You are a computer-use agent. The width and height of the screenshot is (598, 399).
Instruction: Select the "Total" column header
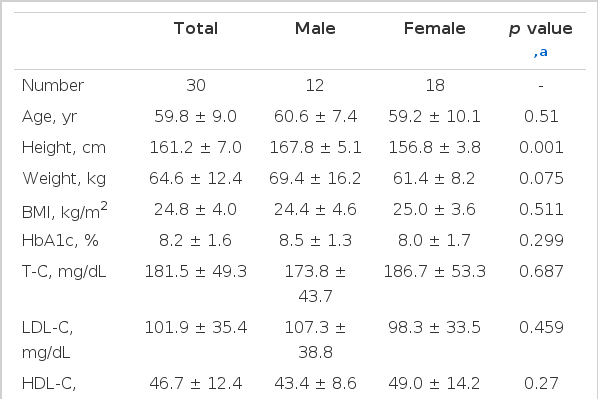tap(196, 29)
